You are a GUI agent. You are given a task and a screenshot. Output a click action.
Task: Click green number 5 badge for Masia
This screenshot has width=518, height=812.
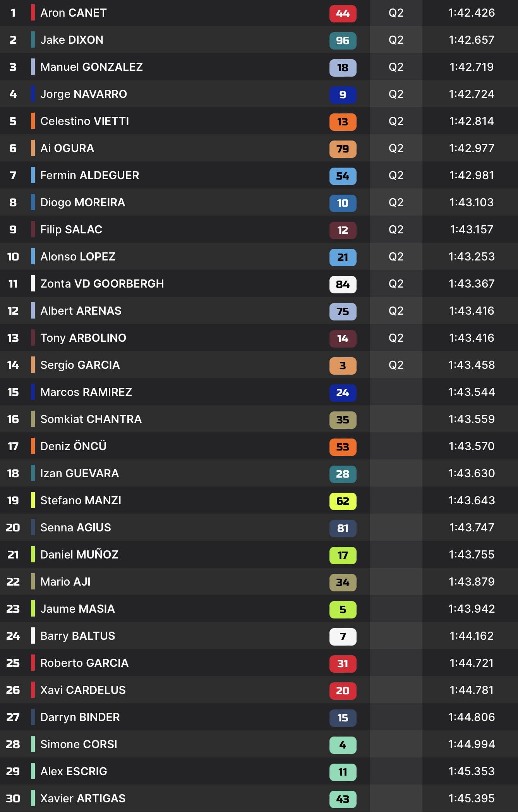click(x=343, y=610)
